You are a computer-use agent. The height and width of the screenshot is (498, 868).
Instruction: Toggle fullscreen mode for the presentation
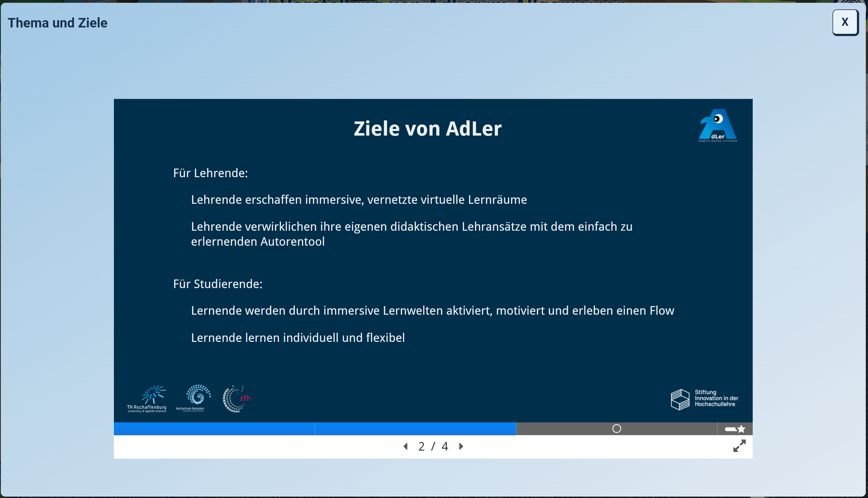click(x=739, y=446)
